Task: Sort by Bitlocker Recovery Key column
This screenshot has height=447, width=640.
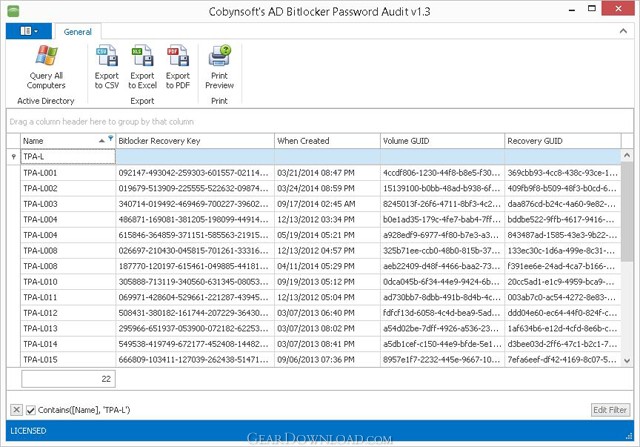Action: click(x=195, y=141)
